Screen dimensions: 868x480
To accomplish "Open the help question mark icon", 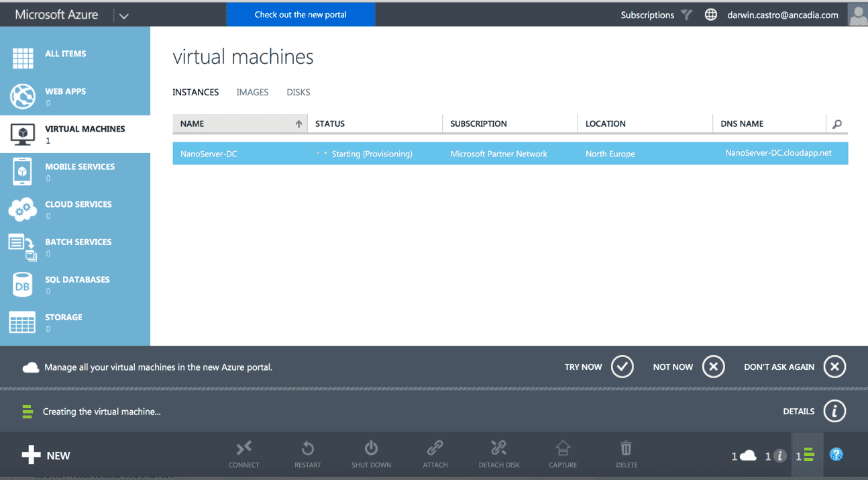I will (836, 454).
